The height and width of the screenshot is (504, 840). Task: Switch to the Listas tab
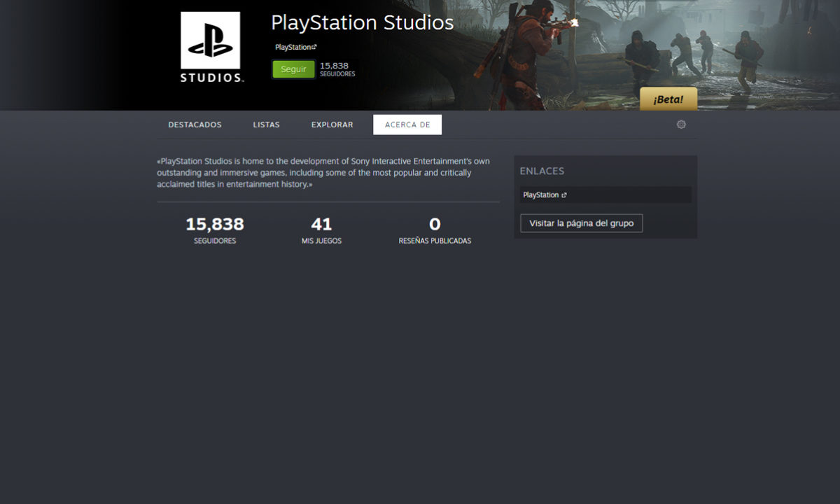pos(266,125)
